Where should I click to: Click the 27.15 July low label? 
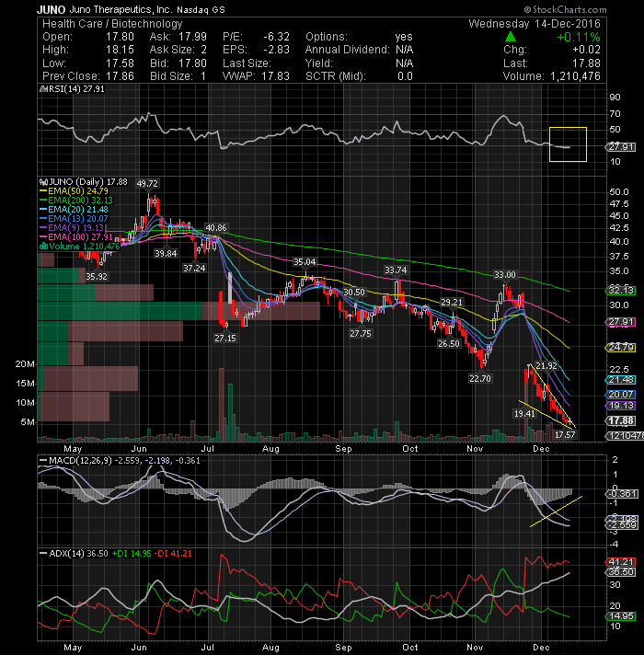click(225, 338)
